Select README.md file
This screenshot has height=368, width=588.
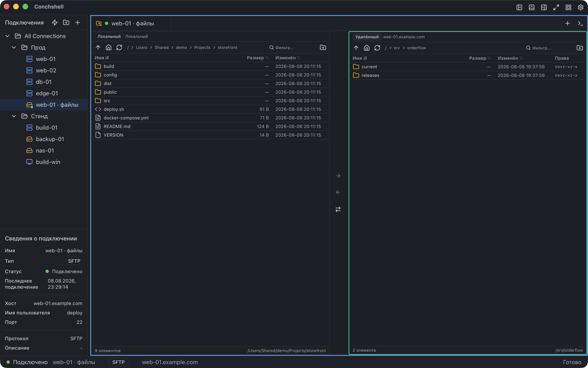click(x=210, y=126)
